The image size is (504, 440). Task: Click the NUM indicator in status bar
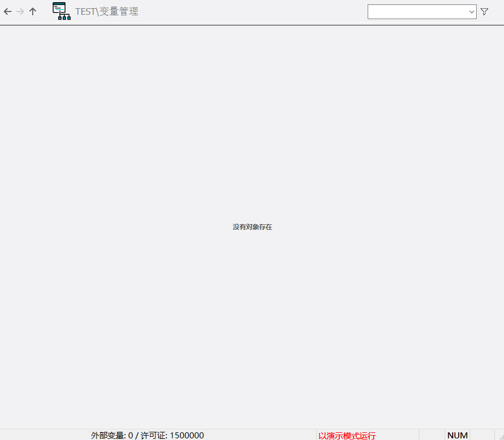click(457, 435)
